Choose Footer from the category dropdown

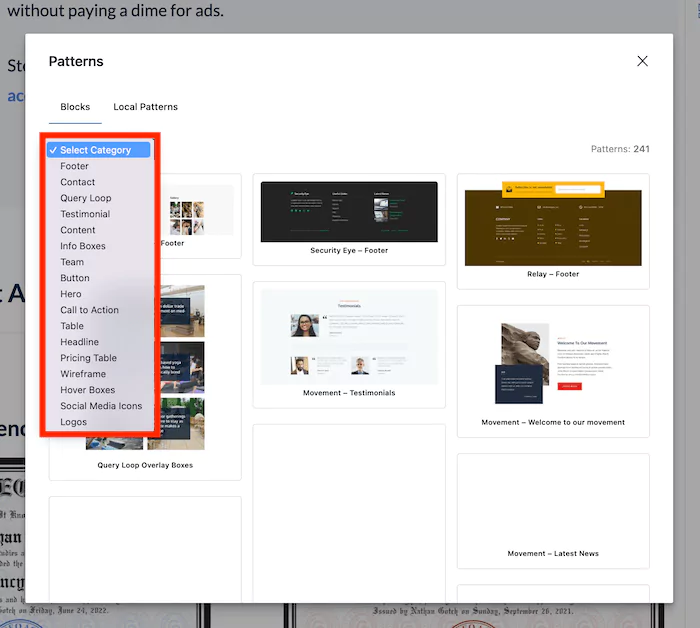[x=75, y=166]
